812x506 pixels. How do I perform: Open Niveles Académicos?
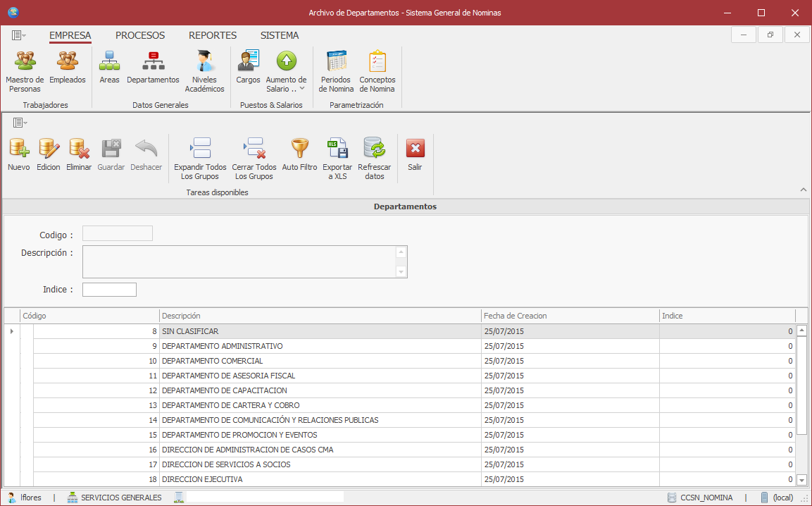pos(204,72)
